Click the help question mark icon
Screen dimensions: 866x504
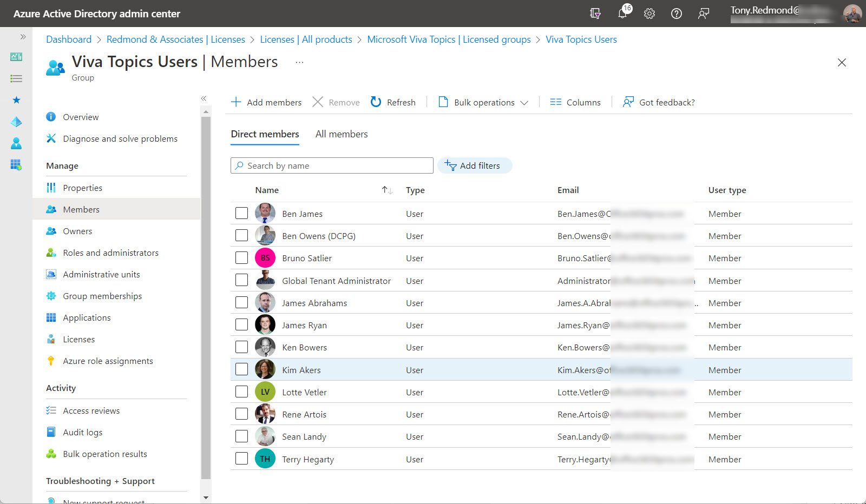coord(676,14)
